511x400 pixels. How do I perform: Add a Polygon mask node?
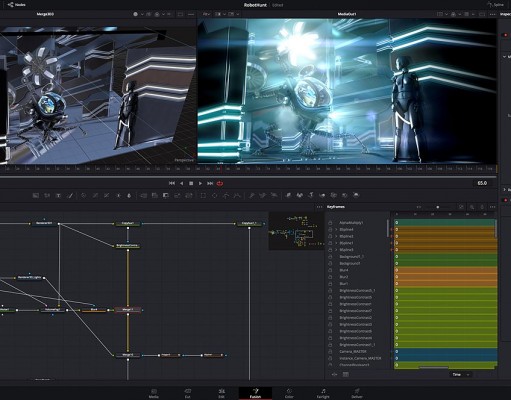point(226,195)
